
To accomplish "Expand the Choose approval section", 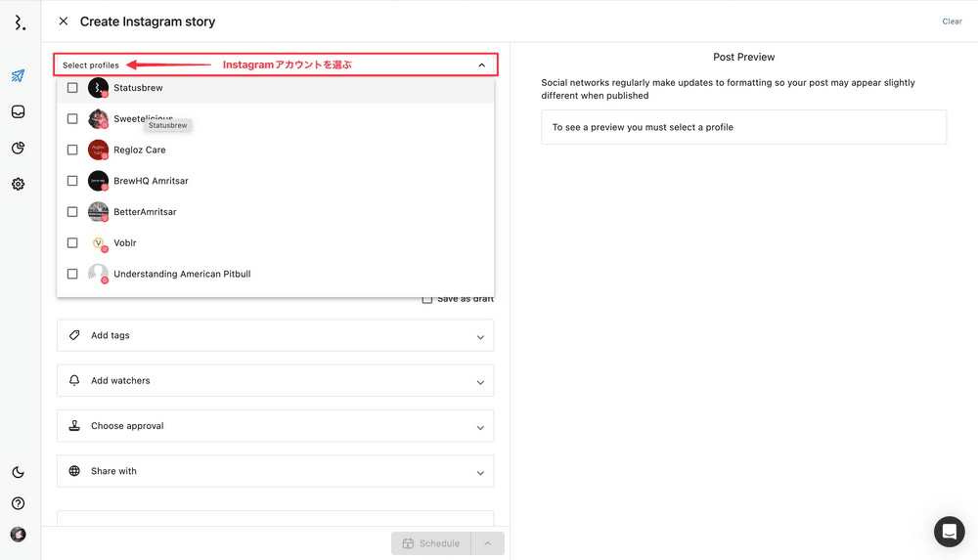I will (275, 426).
